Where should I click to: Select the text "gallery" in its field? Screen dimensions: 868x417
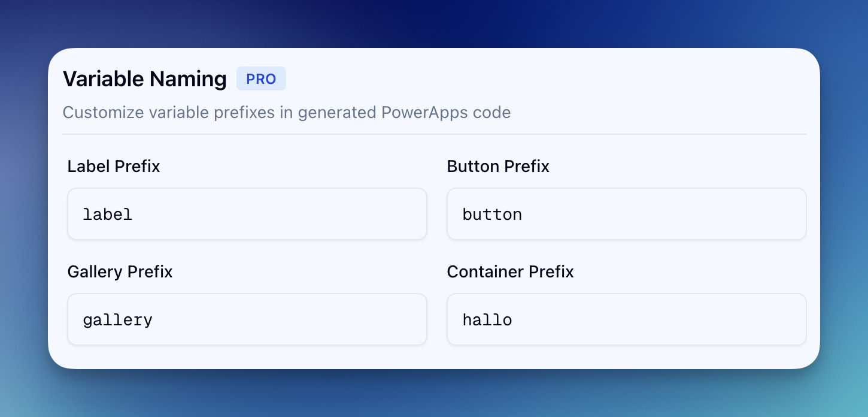click(117, 320)
